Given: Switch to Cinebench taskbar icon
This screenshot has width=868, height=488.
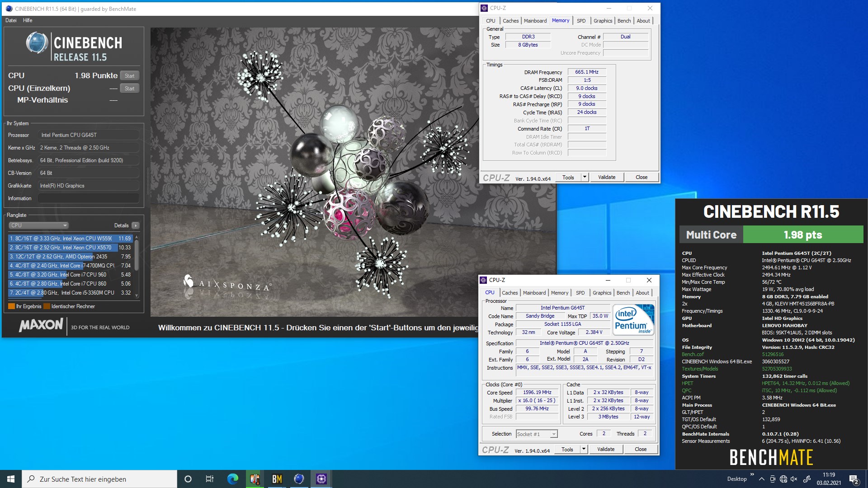Looking at the screenshot, I should tap(299, 479).
